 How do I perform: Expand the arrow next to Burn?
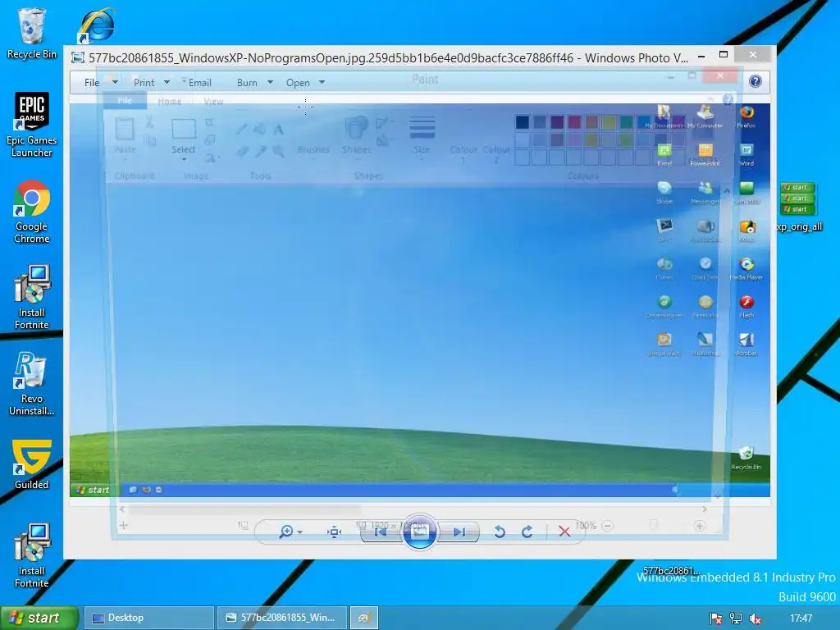coord(270,82)
